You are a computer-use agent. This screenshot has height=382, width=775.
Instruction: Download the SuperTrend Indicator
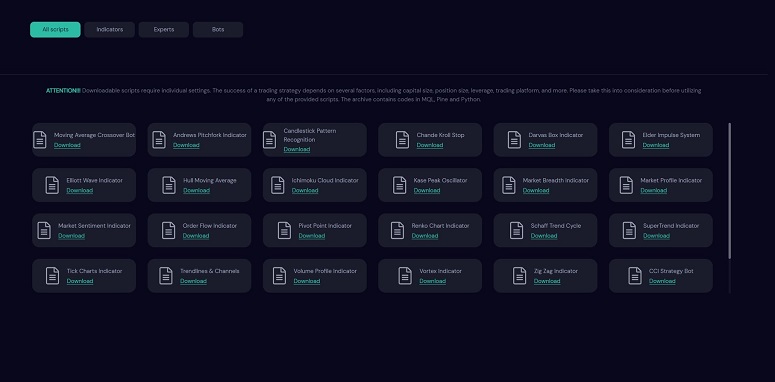(656, 236)
